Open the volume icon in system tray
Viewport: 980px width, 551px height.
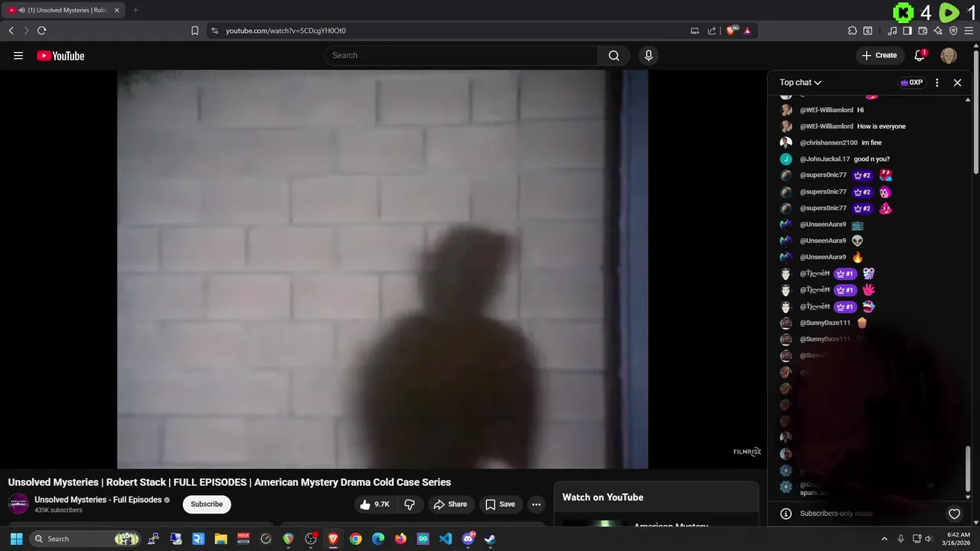(x=930, y=539)
